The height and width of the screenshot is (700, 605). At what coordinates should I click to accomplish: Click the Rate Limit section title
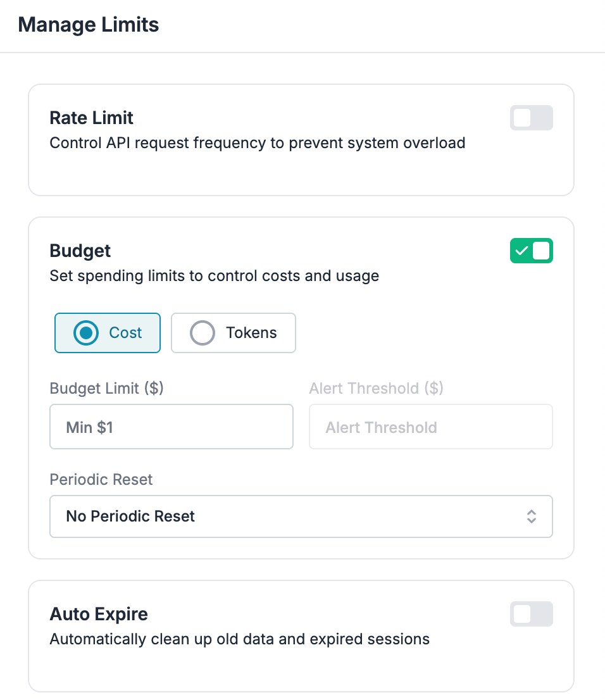[x=92, y=118]
